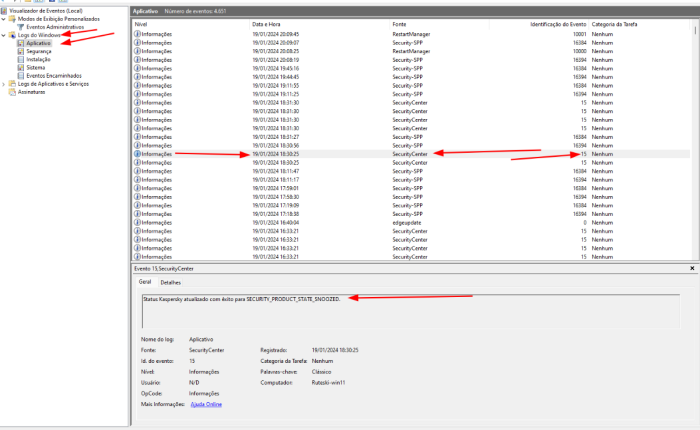Click the Aplicativo log icon in tree

[x=21, y=43]
